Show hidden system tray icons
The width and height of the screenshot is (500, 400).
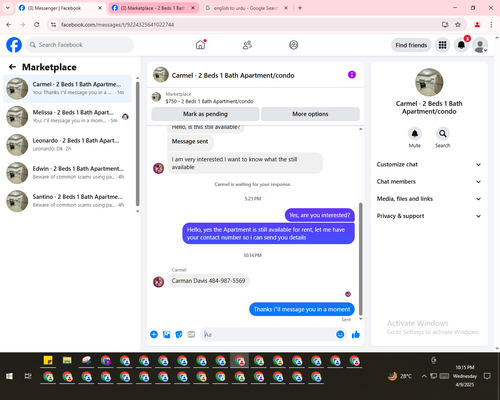(x=424, y=376)
